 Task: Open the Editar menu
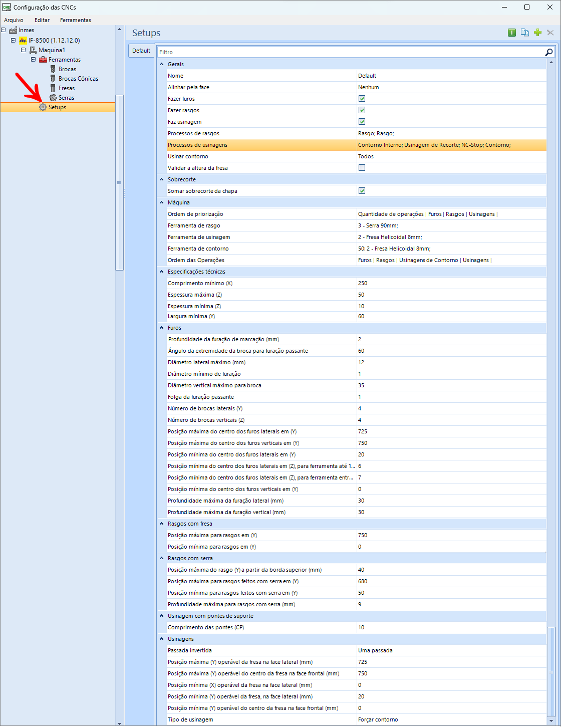pos(42,20)
